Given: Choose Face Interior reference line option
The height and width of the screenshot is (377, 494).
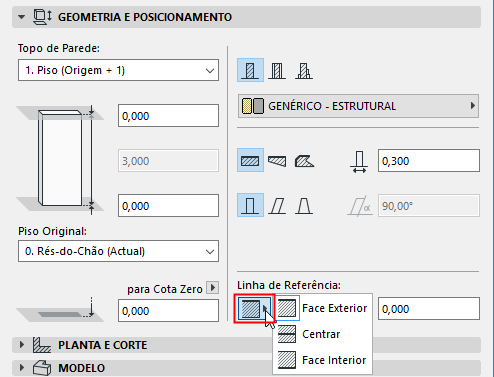Looking at the screenshot, I should tap(322, 360).
